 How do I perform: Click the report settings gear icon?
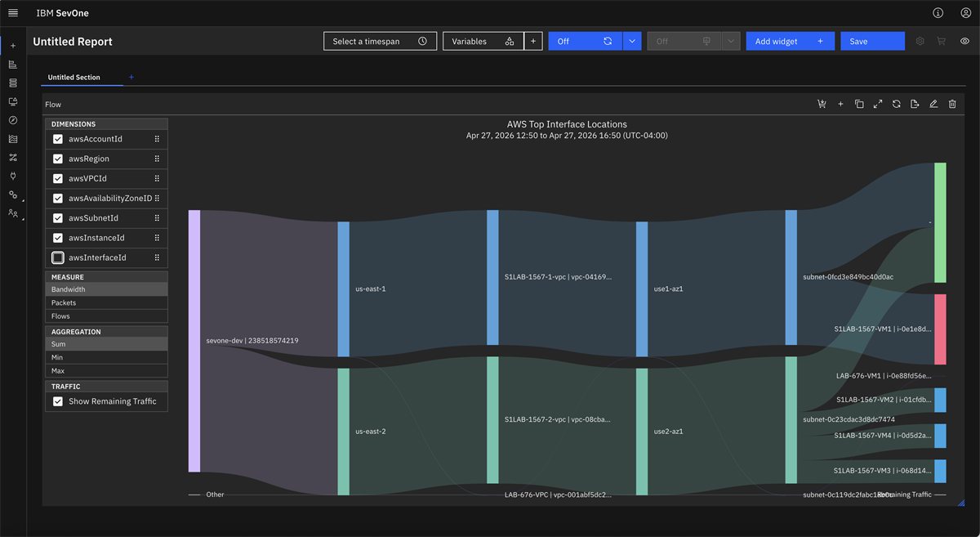[x=920, y=41]
